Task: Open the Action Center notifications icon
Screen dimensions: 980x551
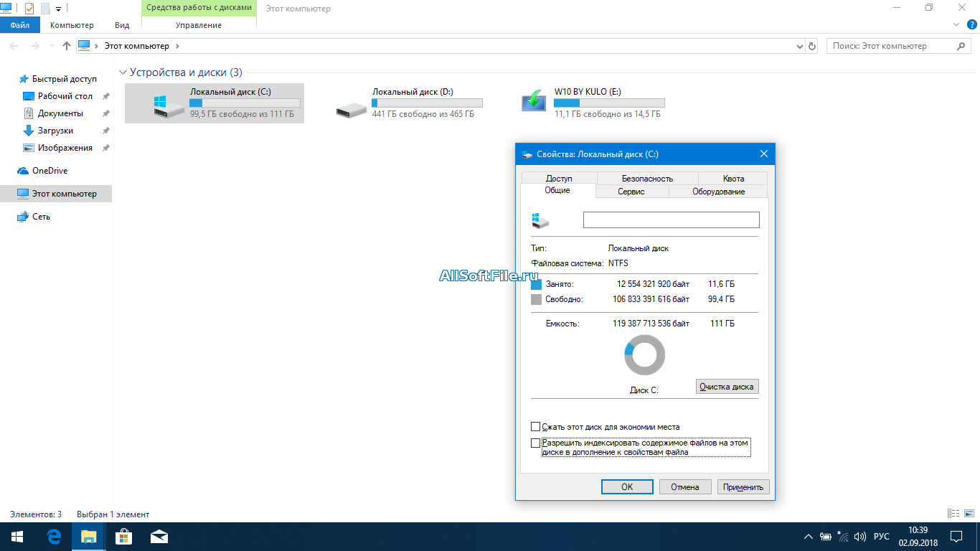Action: coord(956,537)
